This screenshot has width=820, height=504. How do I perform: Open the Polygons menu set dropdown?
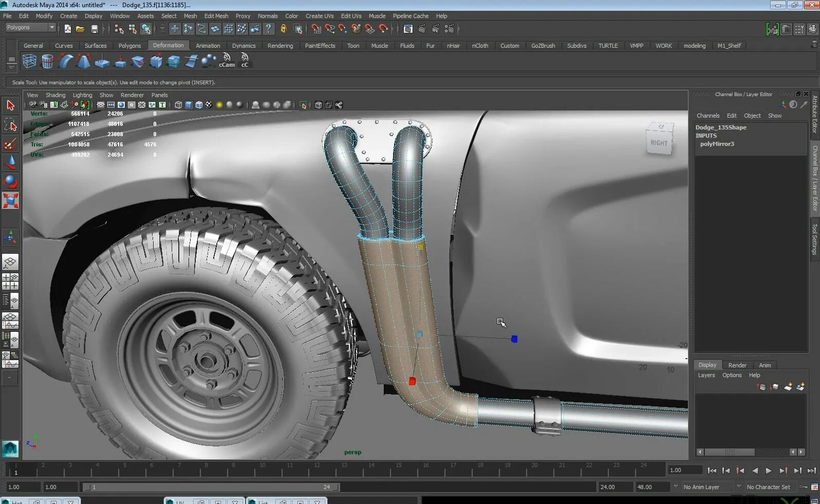[x=30, y=28]
